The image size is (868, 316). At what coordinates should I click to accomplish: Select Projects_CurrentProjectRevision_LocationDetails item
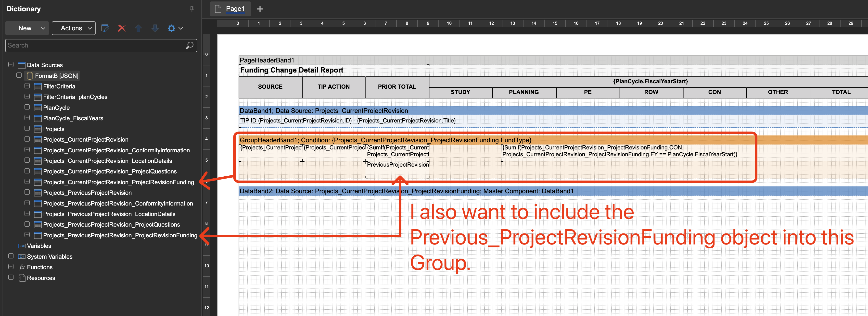click(107, 161)
